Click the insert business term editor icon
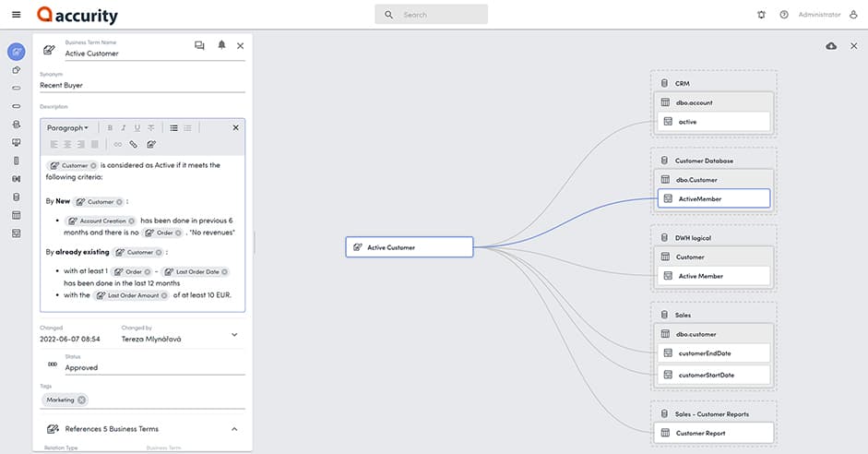 pyautogui.click(x=151, y=144)
